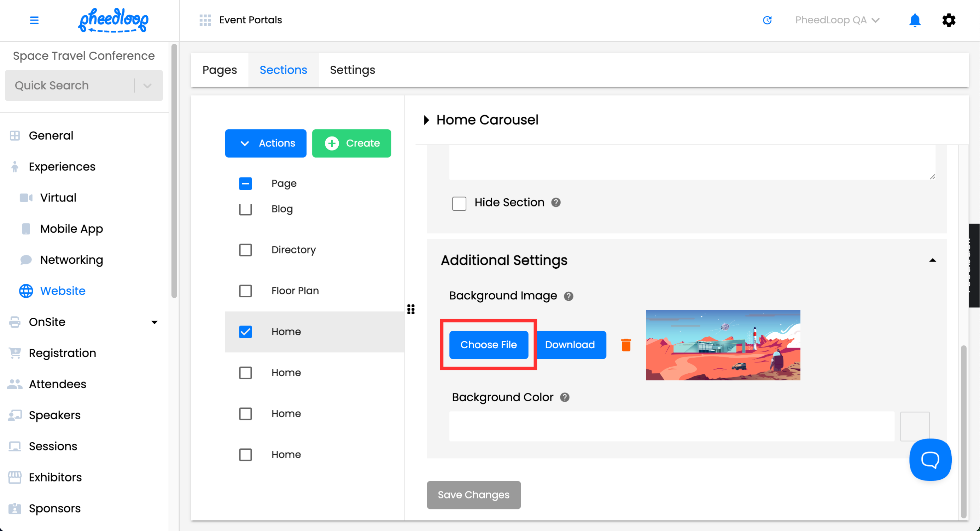980x531 pixels.
Task: Click the Background Color text field
Action: click(x=672, y=426)
